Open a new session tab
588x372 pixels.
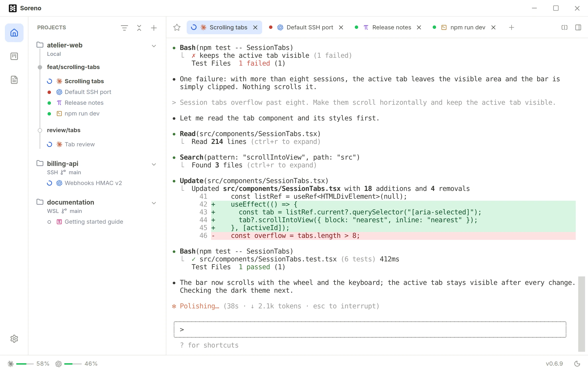point(511,27)
